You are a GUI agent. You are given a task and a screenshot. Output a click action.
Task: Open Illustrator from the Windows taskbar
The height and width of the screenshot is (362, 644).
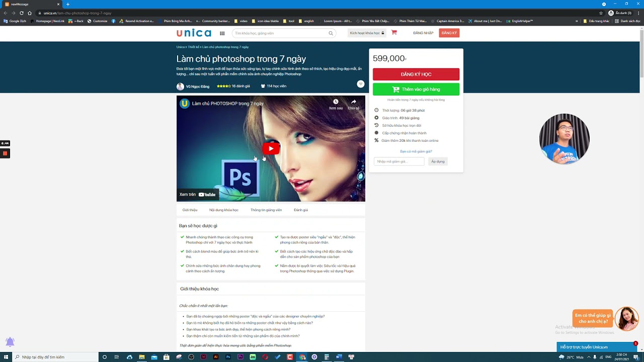[216, 357]
